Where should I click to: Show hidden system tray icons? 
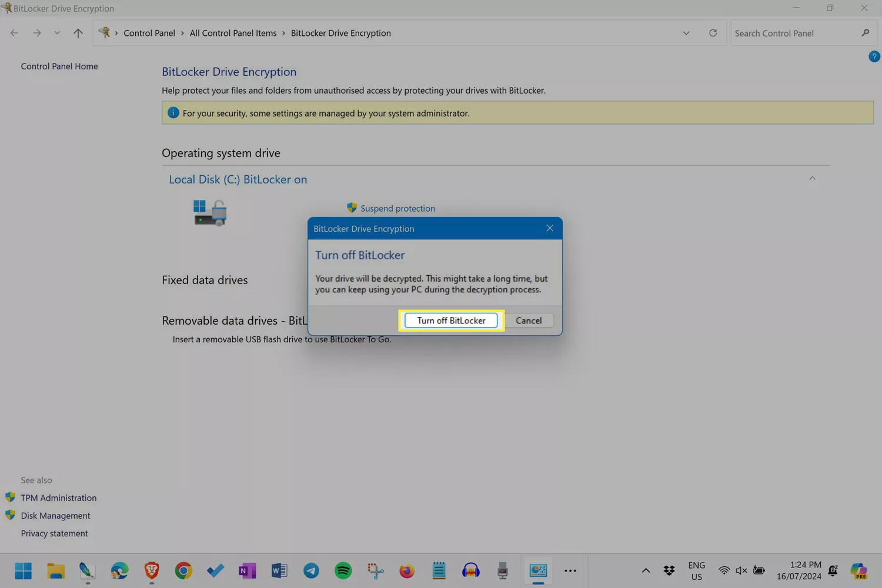[x=646, y=570]
